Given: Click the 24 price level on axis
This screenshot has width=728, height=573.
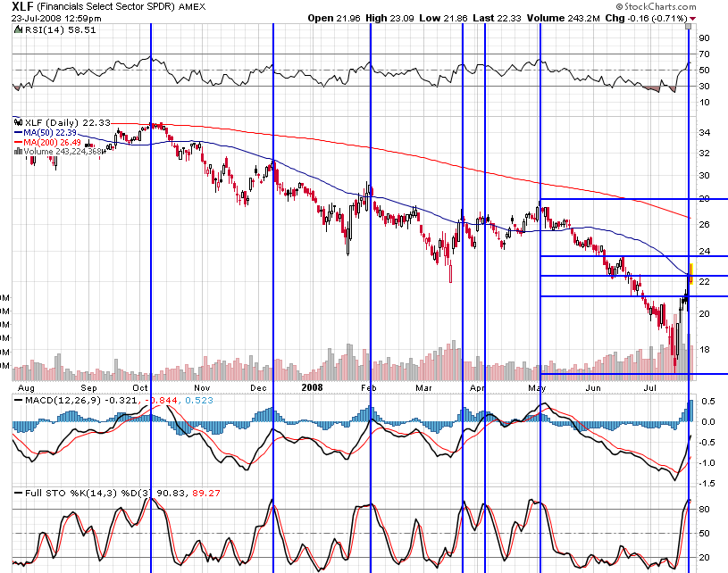Looking at the screenshot, I should (704, 252).
